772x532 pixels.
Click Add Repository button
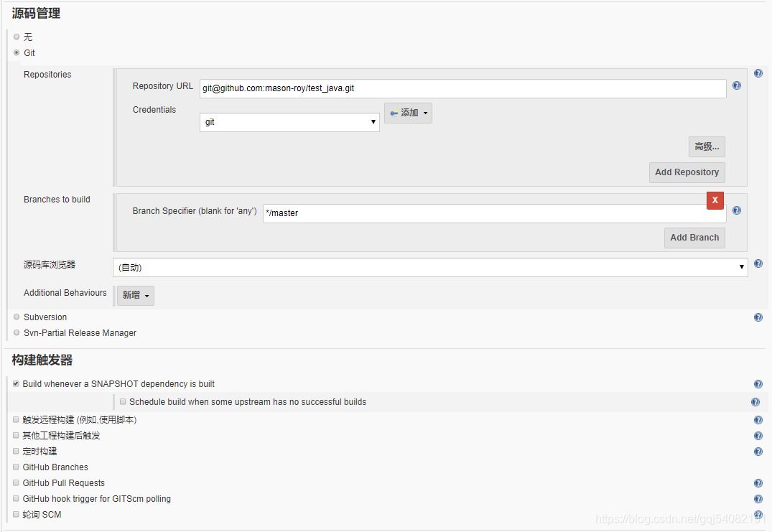[x=687, y=172]
